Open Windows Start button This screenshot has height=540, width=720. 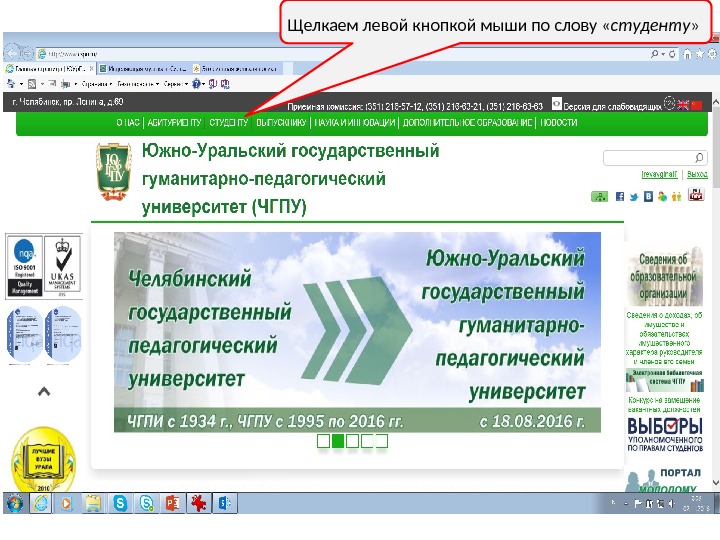(15, 503)
